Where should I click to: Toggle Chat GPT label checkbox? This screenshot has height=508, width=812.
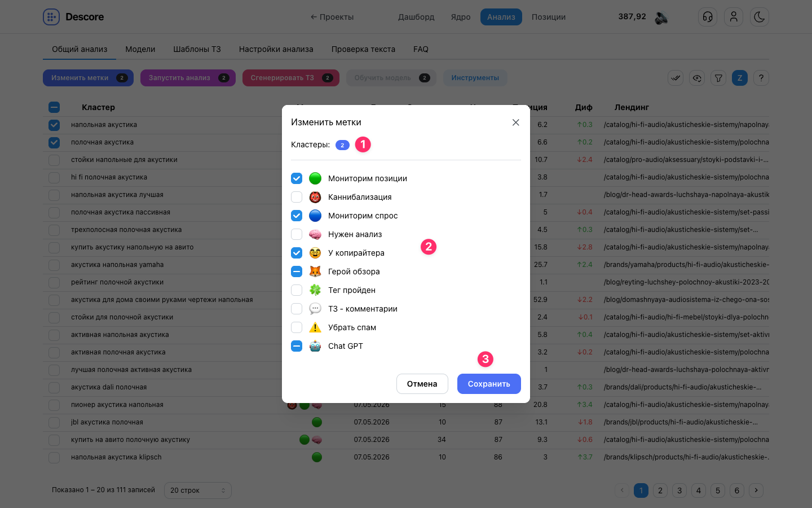(x=297, y=346)
